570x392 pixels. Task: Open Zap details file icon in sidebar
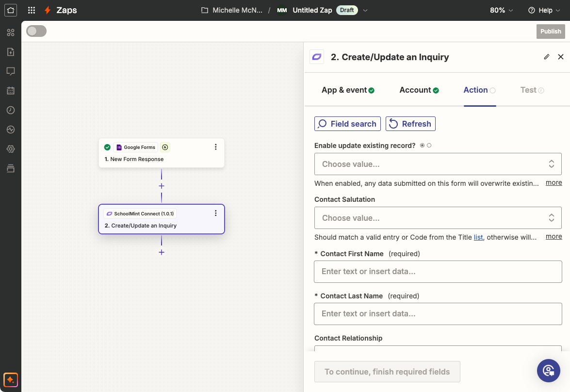[11, 52]
